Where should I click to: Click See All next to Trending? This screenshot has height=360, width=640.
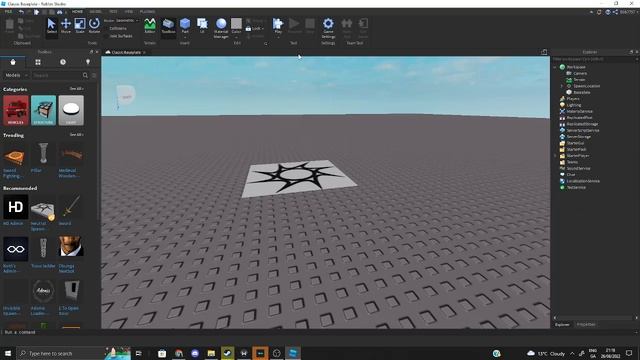tap(76, 135)
